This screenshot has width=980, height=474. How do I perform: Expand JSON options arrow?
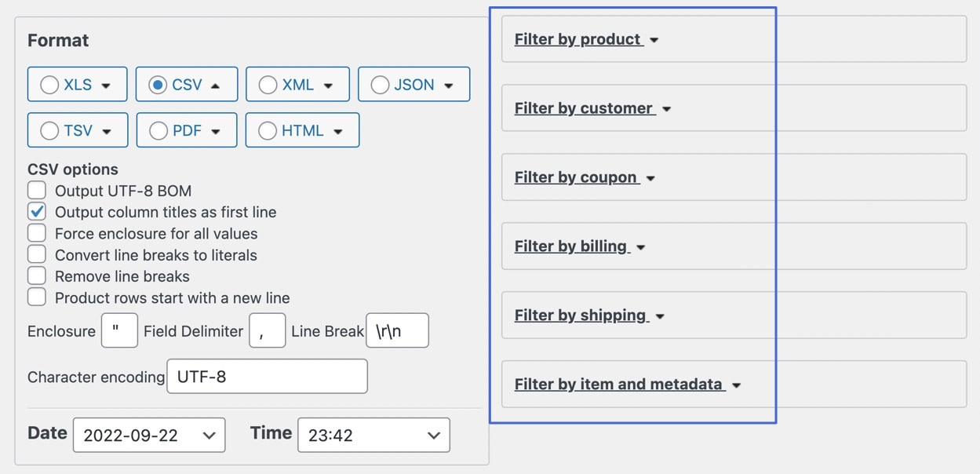[x=449, y=86]
